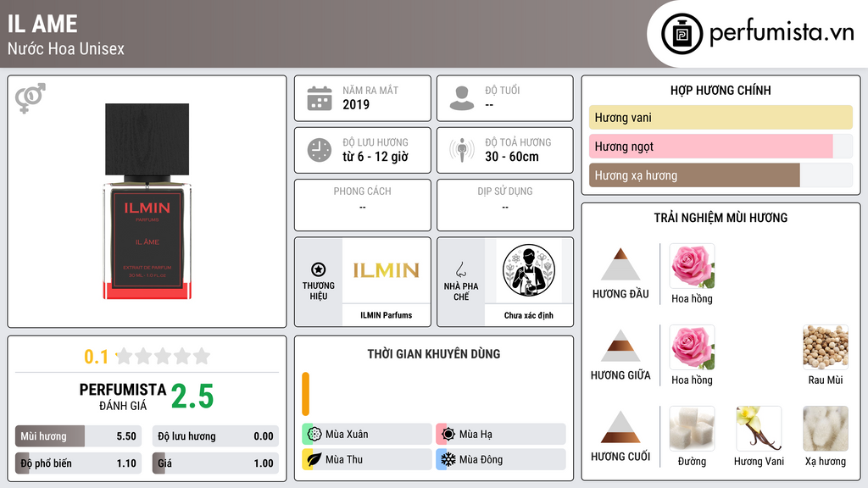Click the pink Hương ngọt accord bar
868x488 pixels.
point(711,146)
